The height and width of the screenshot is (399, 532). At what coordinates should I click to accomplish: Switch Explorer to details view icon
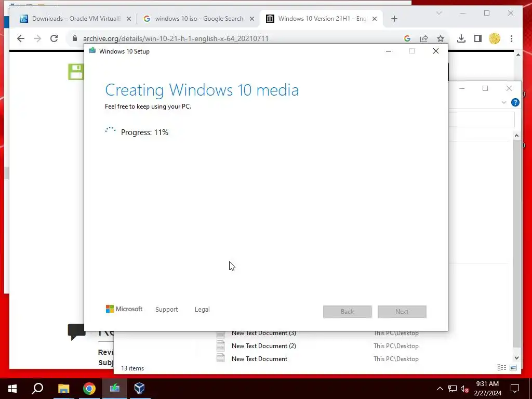pyautogui.click(x=501, y=367)
